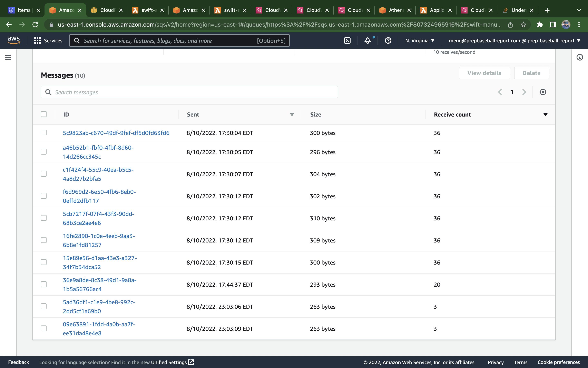Select checkbox for message 16fe2890

coord(44,240)
